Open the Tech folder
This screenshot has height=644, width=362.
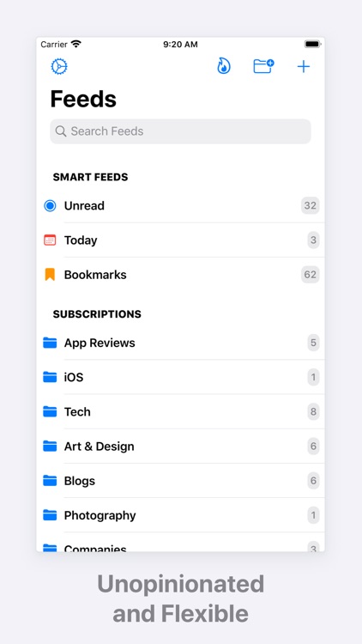181,411
